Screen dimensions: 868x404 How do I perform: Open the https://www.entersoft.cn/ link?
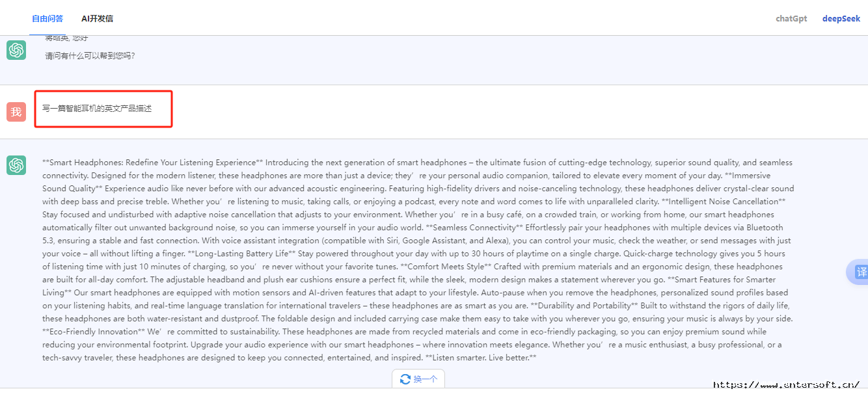click(787, 384)
